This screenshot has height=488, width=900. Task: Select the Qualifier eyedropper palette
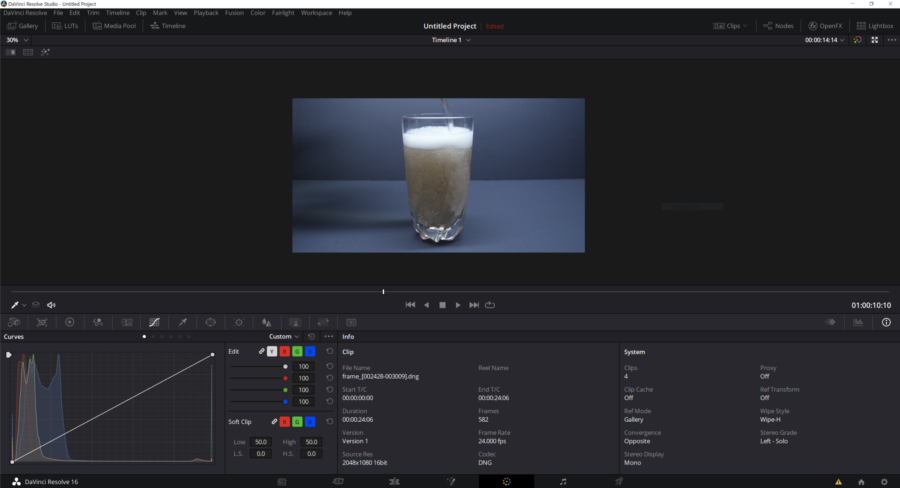pos(182,323)
